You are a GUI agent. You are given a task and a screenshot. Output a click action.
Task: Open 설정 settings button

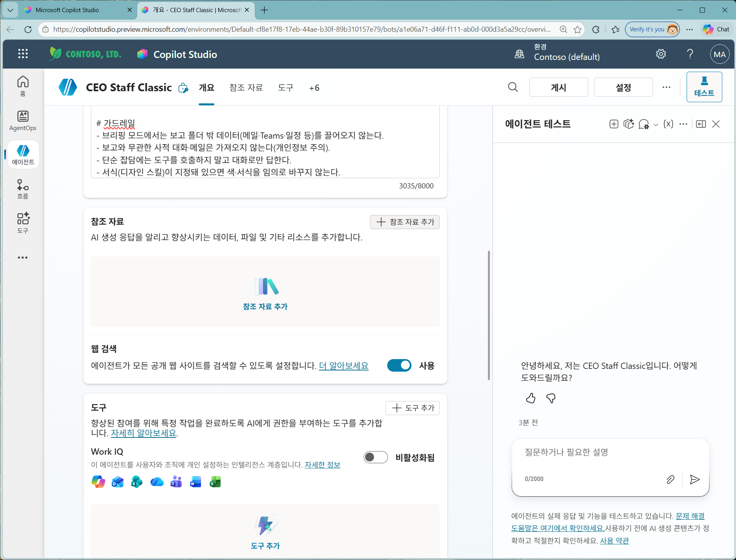point(624,87)
